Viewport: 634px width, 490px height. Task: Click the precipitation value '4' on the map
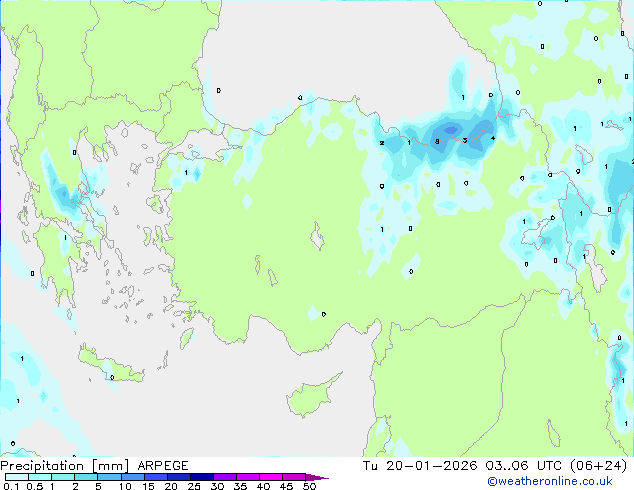(493, 138)
